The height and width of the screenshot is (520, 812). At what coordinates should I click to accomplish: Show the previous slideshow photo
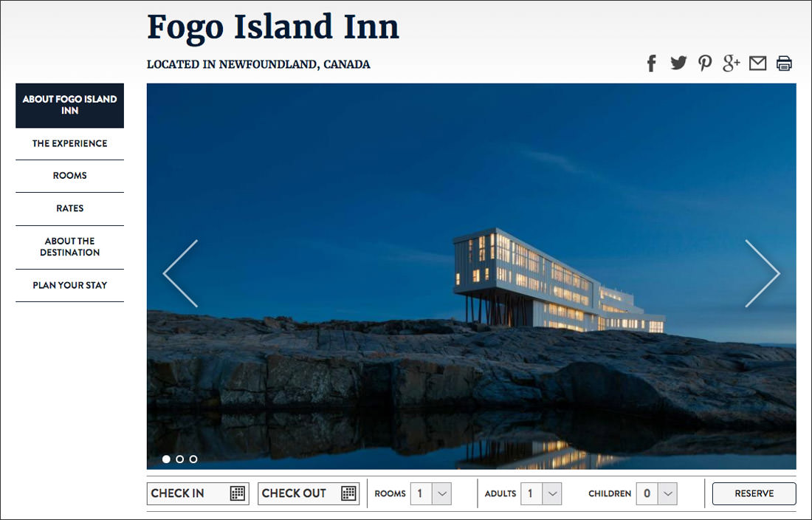click(x=180, y=273)
